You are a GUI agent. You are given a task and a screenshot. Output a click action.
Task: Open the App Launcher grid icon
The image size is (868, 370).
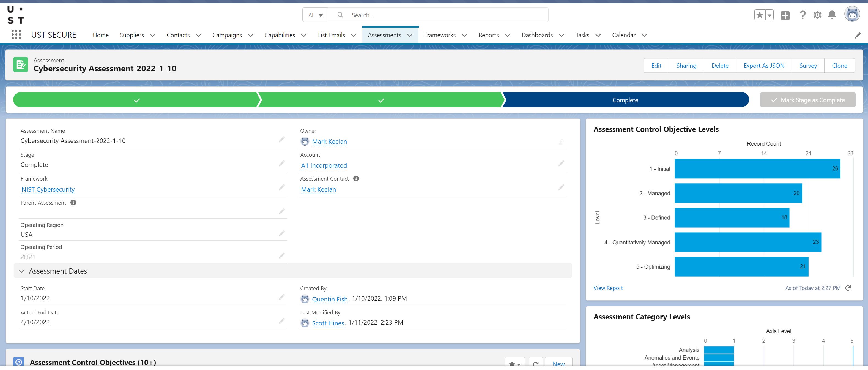click(16, 35)
